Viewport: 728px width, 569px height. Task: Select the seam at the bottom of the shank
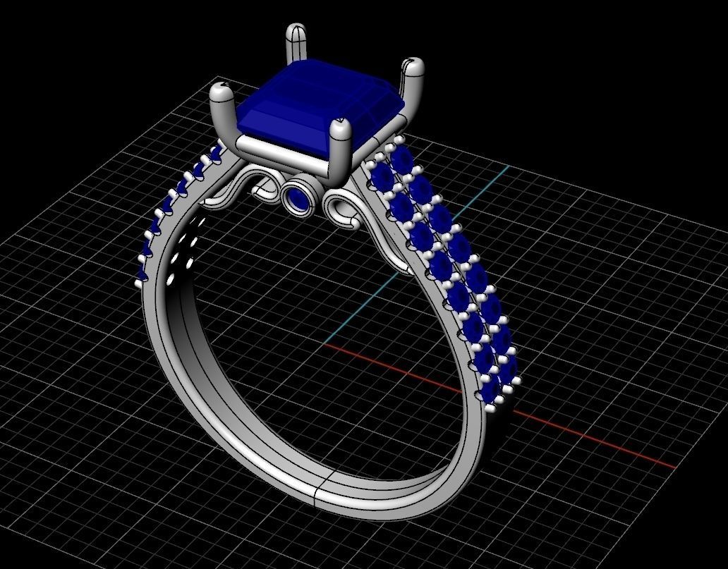coord(324,487)
